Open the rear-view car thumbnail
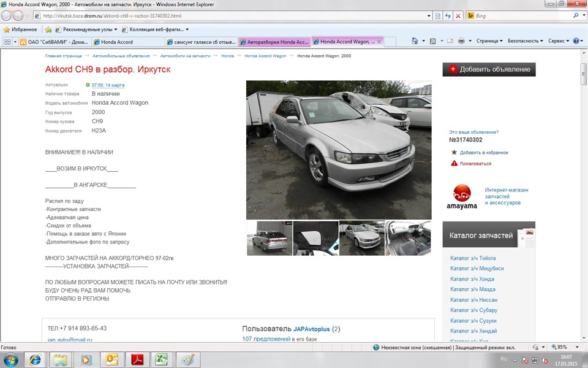Screen dimensions: 588x368 [x=269, y=239]
